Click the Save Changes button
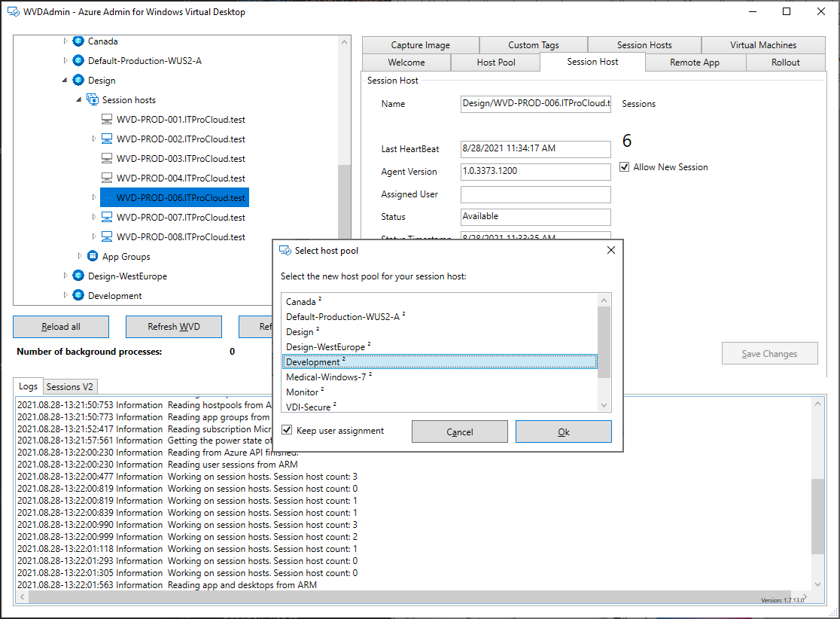The height and width of the screenshot is (619, 840). (x=769, y=353)
